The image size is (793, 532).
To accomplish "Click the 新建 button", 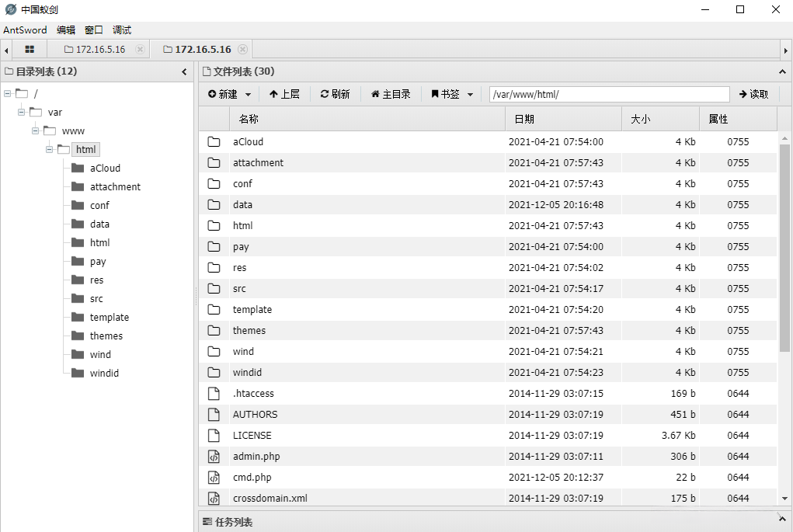I will (x=223, y=94).
